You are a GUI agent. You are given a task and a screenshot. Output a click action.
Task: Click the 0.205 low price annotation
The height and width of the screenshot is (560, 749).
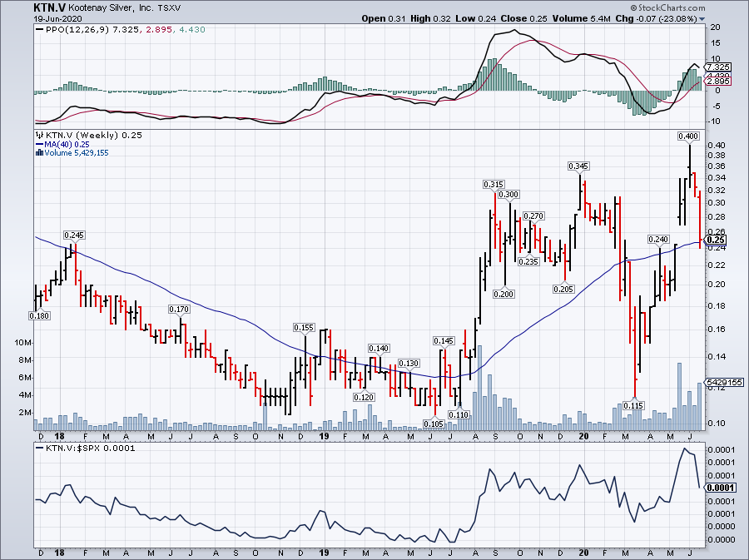(563, 290)
